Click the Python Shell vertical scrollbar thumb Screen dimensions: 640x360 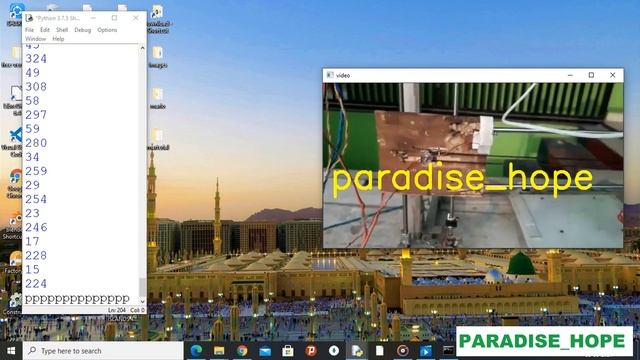(142, 287)
